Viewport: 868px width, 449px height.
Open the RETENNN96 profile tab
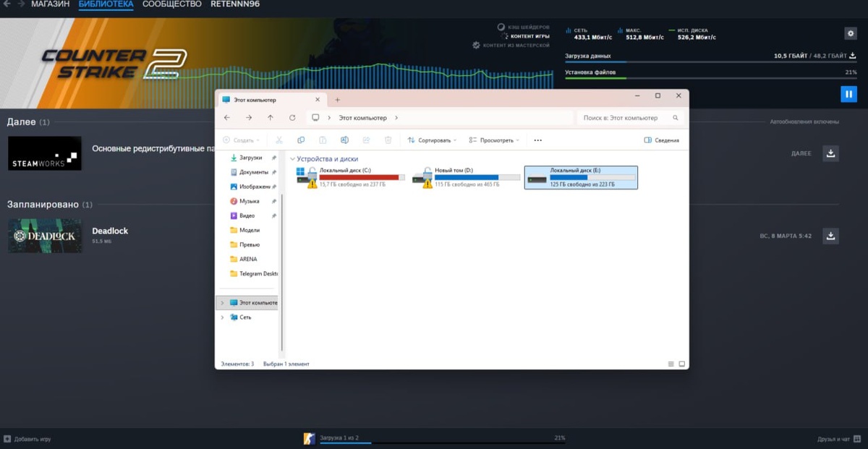coord(235,4)
